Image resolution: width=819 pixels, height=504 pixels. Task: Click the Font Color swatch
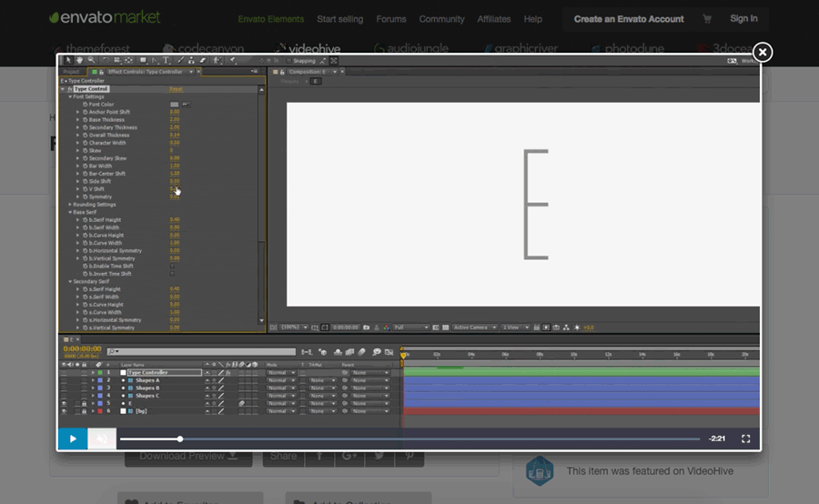pyautogui.click(x=174, y=105)
